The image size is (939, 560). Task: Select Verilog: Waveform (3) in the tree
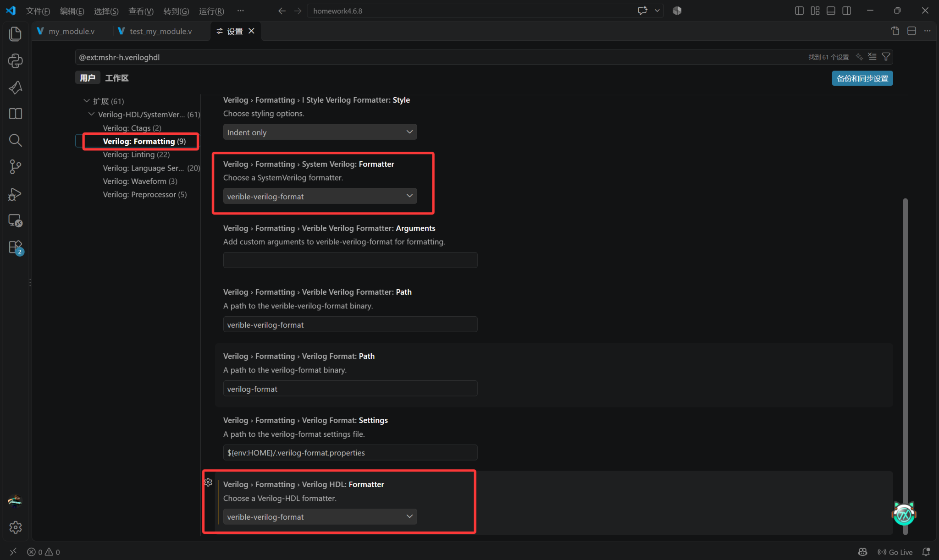tap(140, 181)
